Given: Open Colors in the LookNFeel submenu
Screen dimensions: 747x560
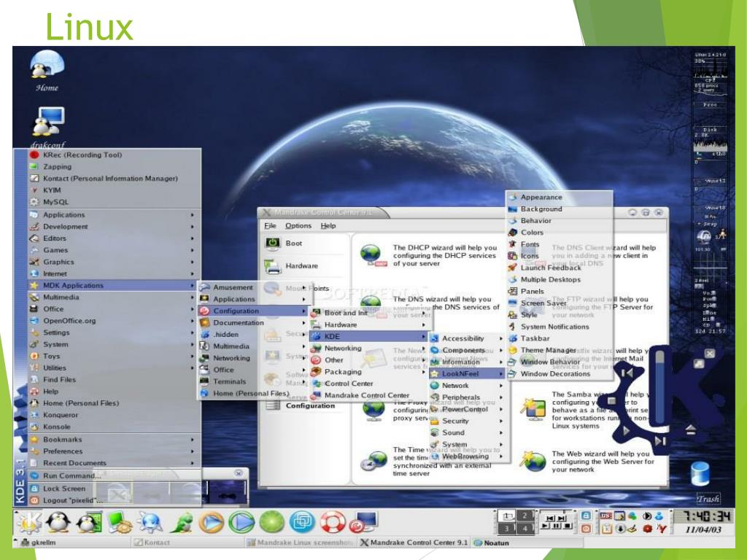Looking at the screenshot, I should [x=560, y=233].
